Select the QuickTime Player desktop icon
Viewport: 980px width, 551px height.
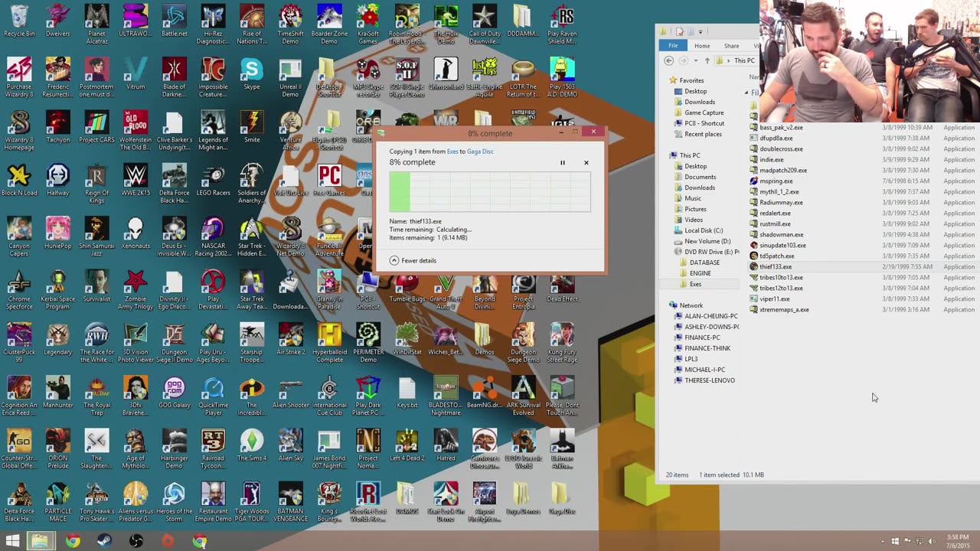[x=213, y=396]
